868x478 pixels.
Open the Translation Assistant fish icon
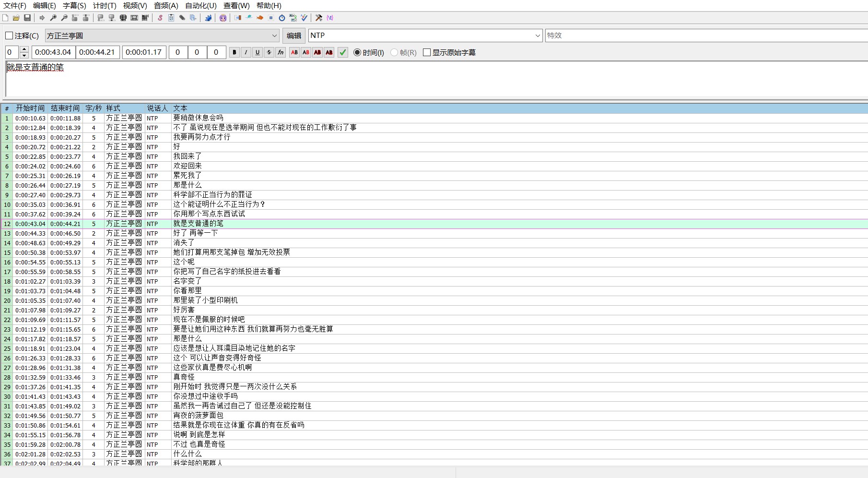point(260,18)
